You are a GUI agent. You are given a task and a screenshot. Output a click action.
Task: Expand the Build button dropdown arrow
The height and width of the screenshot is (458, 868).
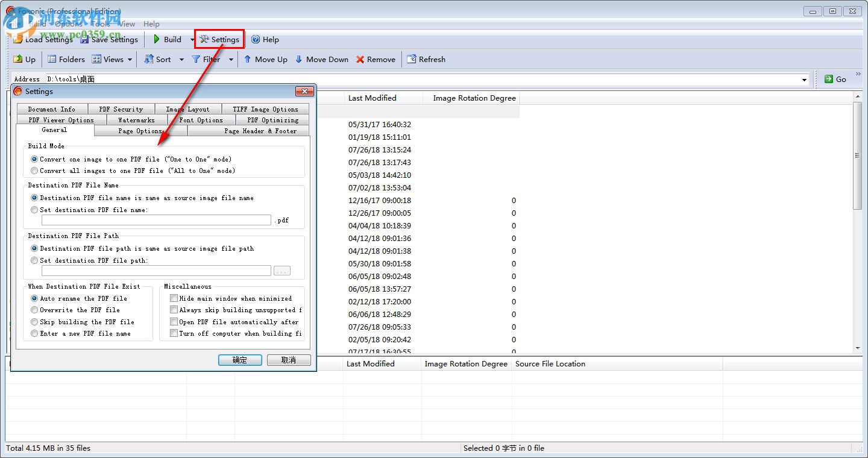192,40
